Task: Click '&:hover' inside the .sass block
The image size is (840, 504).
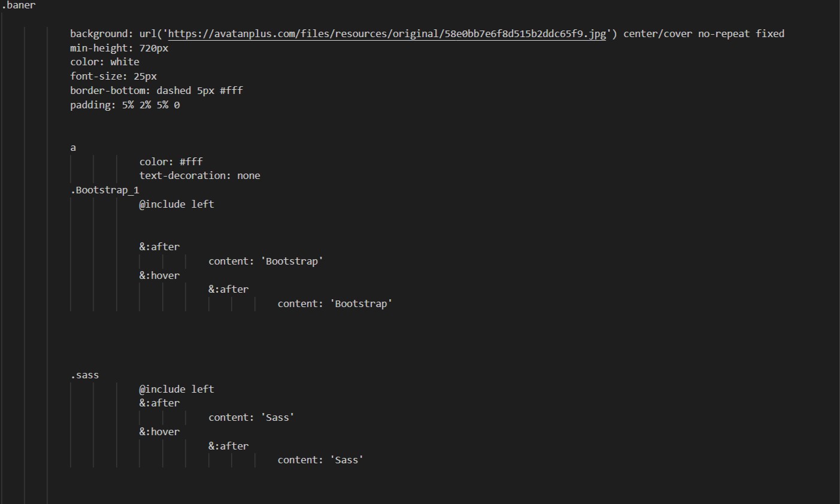Action: click(x=159, y=432)
